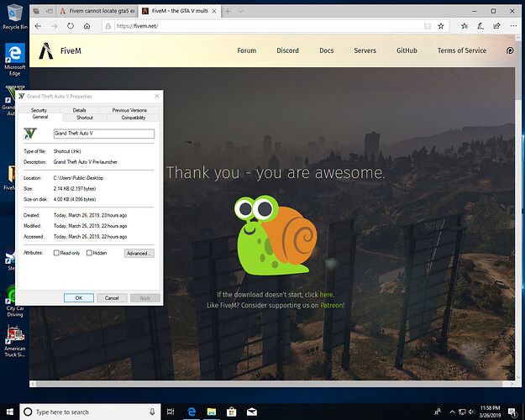Enable the Hidden attribute checkbox
Viewport: 525px width, 420px height.
[89, 253]
